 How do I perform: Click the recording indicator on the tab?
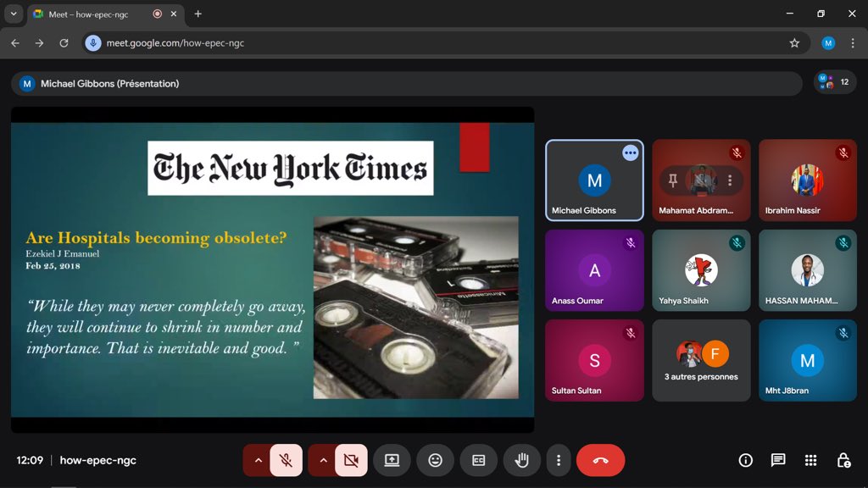coord(157,14)
